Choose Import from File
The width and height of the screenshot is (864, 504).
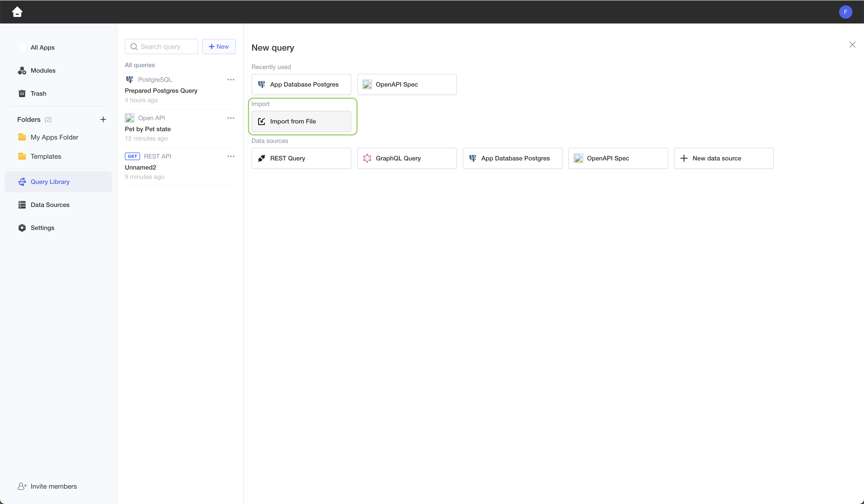click(x=301, y=121)
